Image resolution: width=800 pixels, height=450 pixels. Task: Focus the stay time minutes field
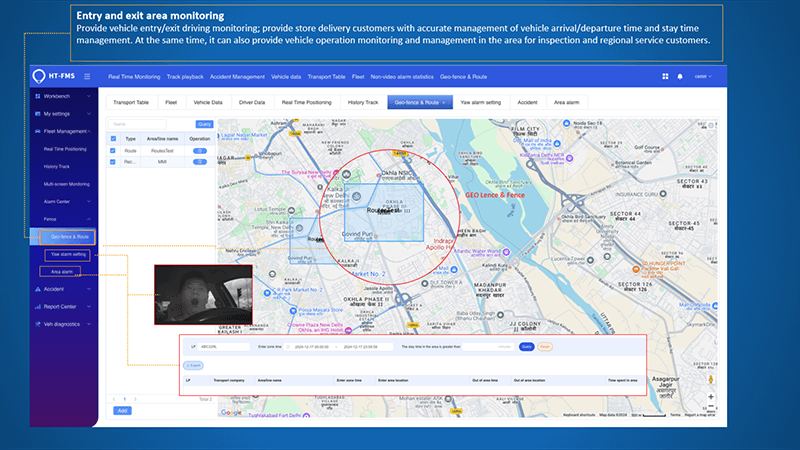click(x=488, y=347)
